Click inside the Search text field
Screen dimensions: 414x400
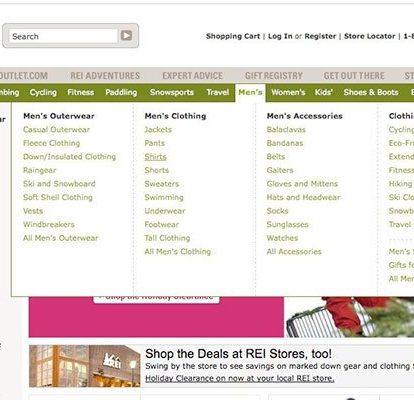[63, 36]
